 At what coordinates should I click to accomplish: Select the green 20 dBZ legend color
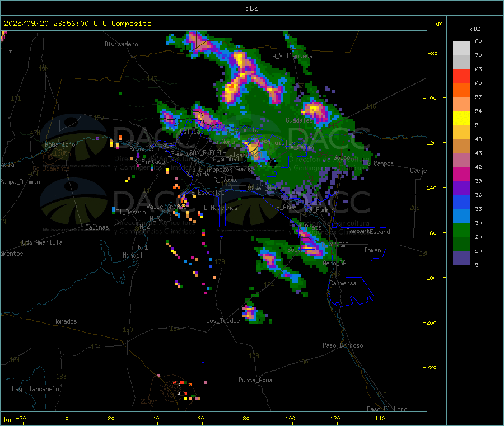[x=461, y=230]
